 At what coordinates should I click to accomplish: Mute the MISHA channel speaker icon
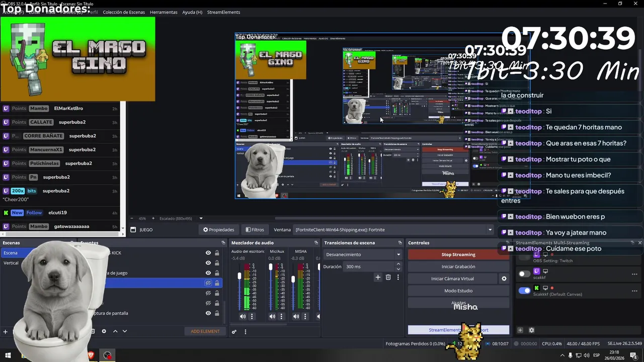click(296, 316)
